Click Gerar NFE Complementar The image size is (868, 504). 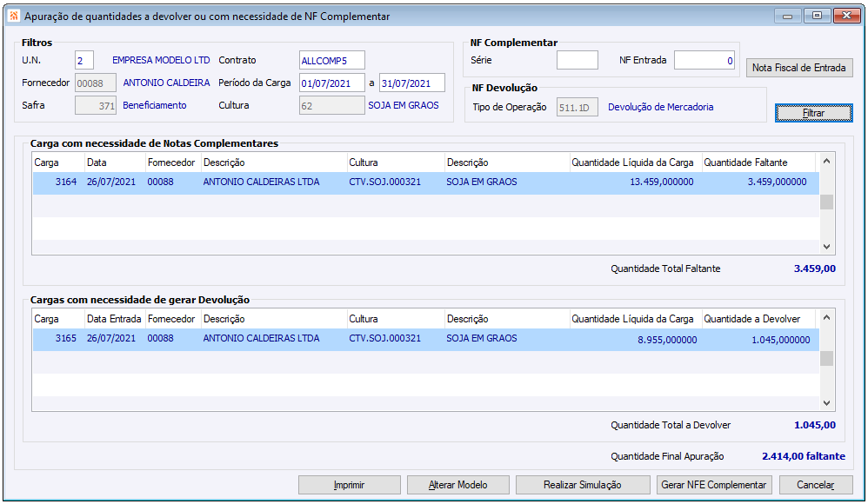pos(713,485)
